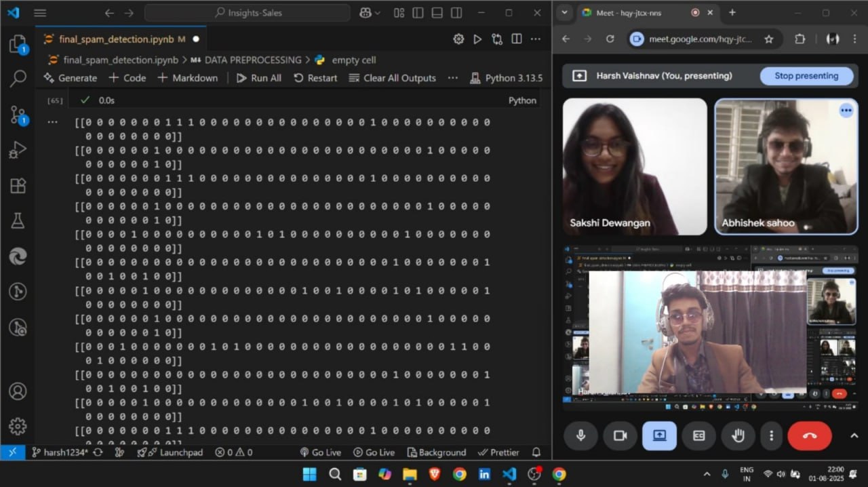Open the Testing flask view
Viewport: 868px width, 487px height.
pos(18,220)
